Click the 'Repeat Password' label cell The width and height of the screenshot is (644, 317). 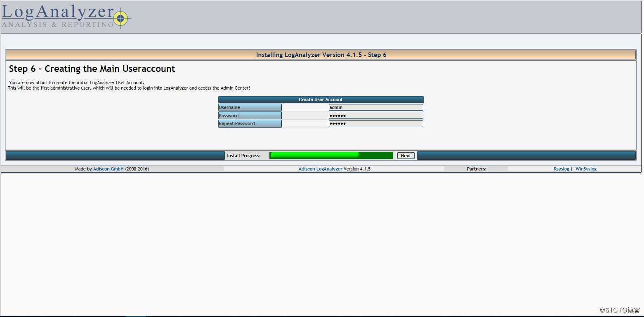click(250, 123)
